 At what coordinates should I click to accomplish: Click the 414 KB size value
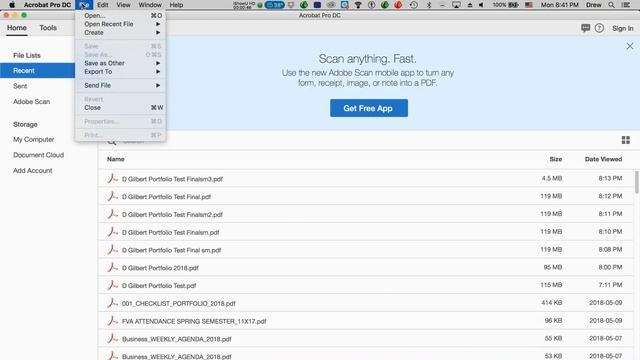pos(551,303)
